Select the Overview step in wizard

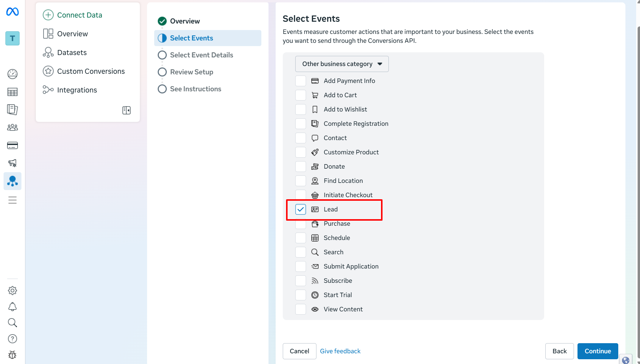click(x=185, y=21)
